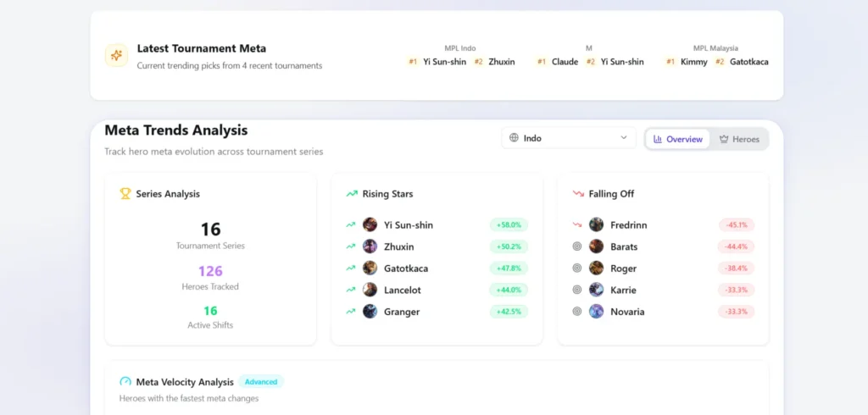Image resolution: width=868 pixels, height=415 pixels.
Task: Click Kimmy #1 pick under MPL Malaysia
Action: point(687,62)
